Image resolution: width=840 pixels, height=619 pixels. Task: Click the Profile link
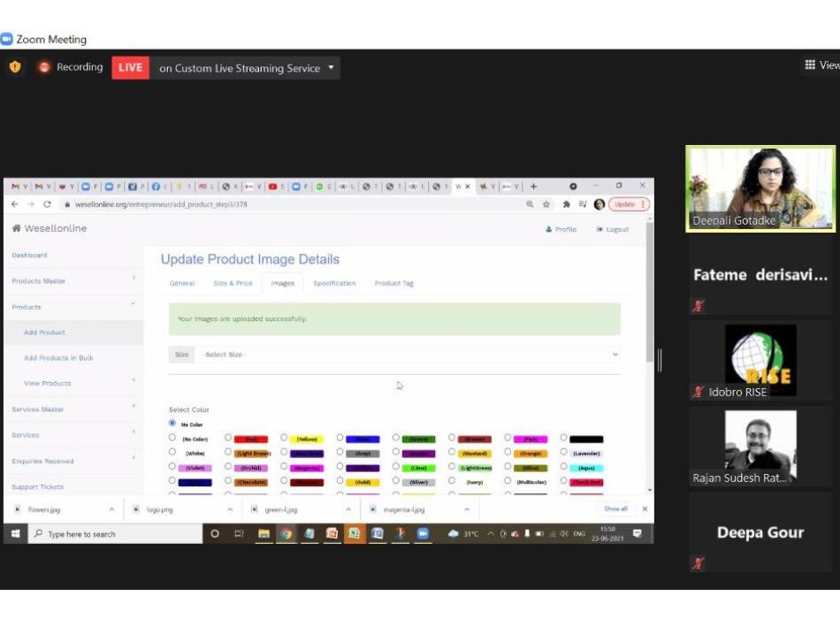(x=561, y=229)
